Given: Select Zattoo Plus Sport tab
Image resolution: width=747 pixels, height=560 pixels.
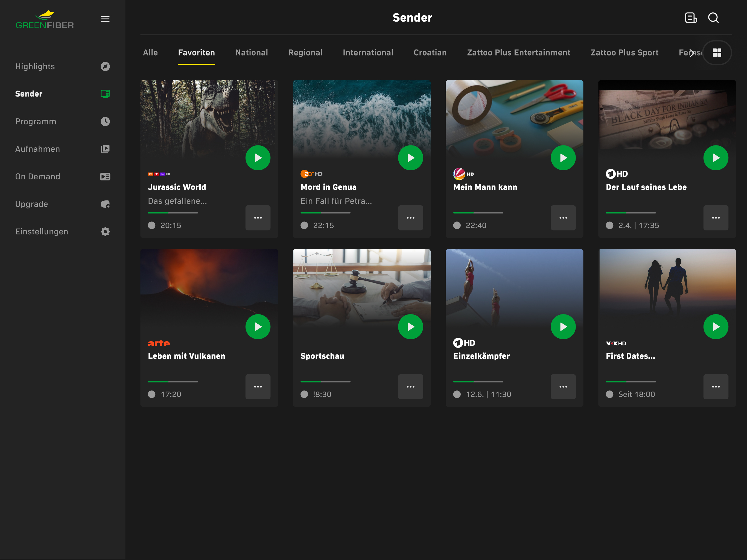Looking at the screenshot, I should click(625, 53).
